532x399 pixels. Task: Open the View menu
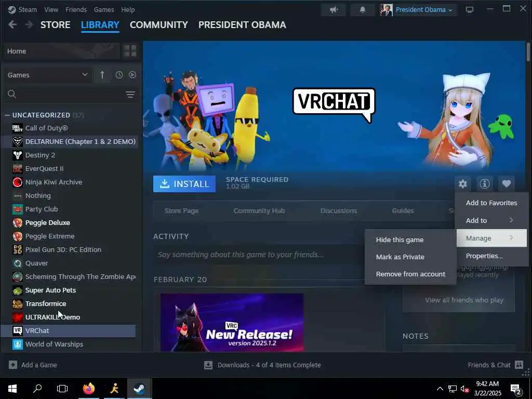[51, 10]
